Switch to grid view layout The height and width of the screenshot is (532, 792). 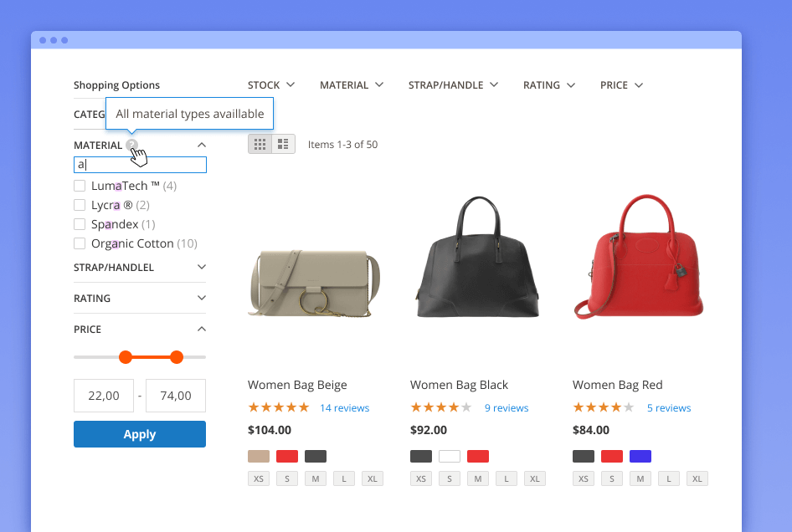point(260,144)
